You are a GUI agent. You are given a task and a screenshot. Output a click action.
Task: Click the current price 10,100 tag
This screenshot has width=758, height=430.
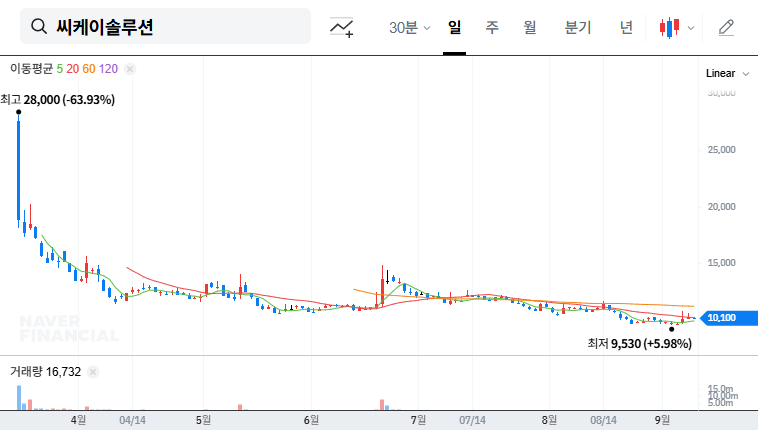[729, 318]
